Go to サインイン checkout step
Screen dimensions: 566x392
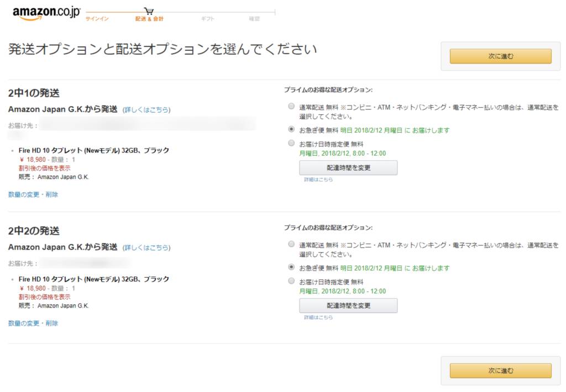tap(97, 18)
